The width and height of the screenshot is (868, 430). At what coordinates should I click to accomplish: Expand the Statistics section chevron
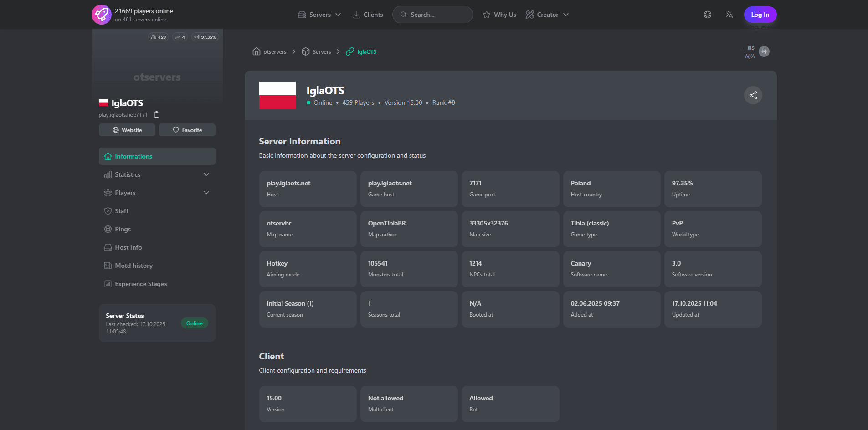click(x=206, y=174)
